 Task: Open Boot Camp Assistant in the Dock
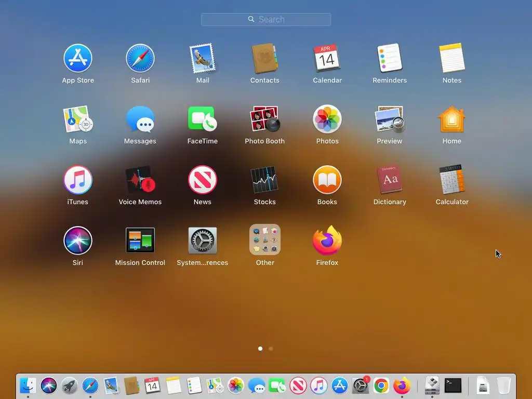(x=432, y=386)
